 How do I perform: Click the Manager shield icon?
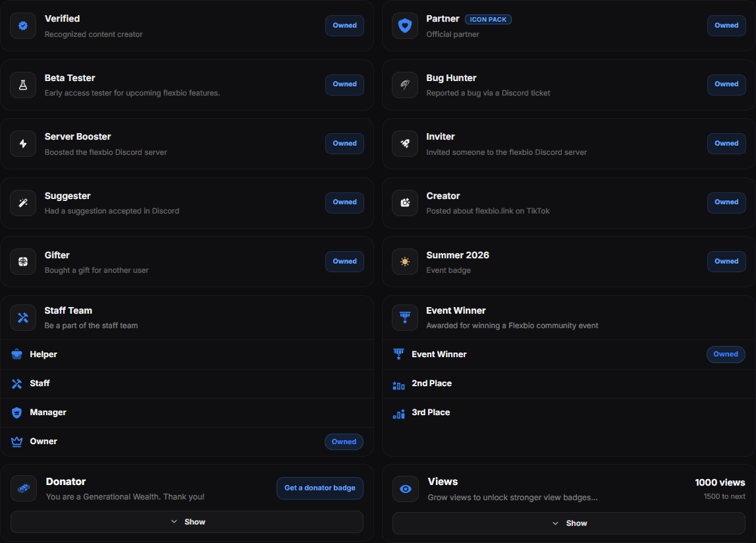(x=17, y=413)
